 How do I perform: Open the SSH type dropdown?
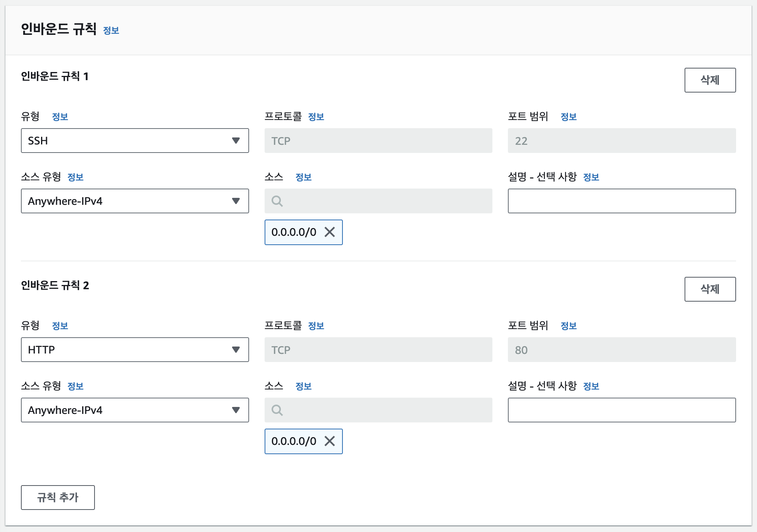coord(135,141)
